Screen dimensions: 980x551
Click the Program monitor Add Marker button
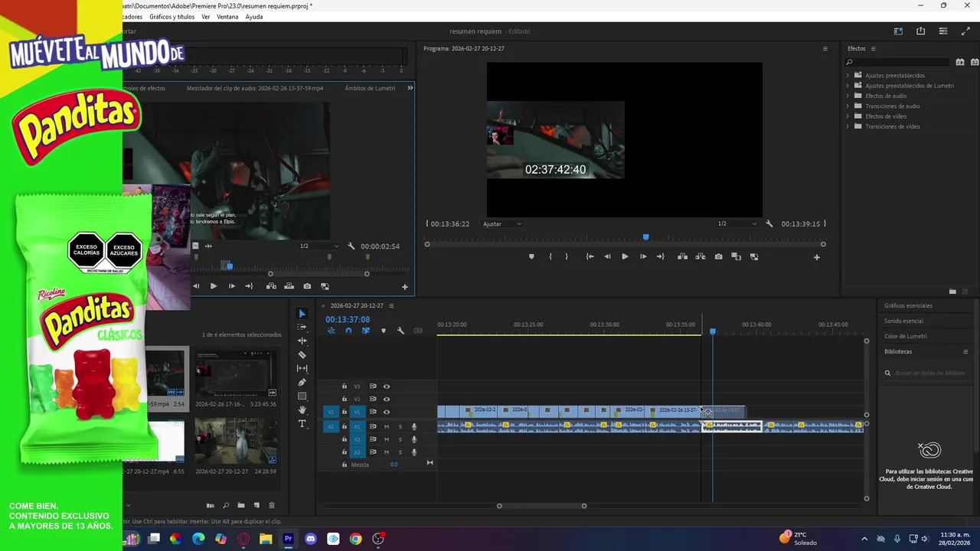pos(531,257)
